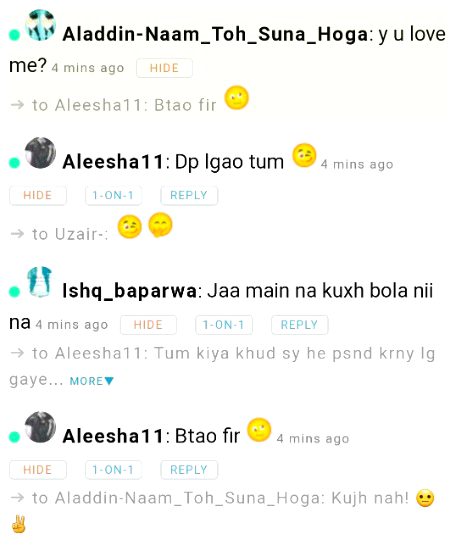Screen dimensions: 450x551
Task: Click the username Aladdin-Naam_Toh_Suna_Hoga in bold
Action: (x=215, y=35)
